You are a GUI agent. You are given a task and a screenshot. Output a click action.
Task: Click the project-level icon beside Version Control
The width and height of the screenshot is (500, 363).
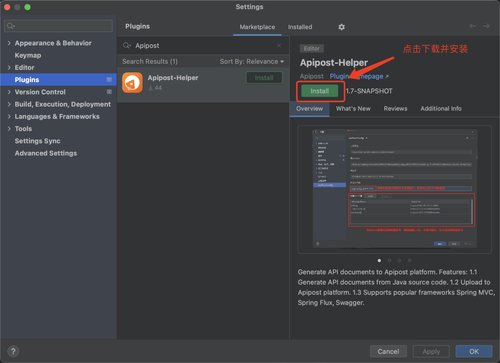109,92
